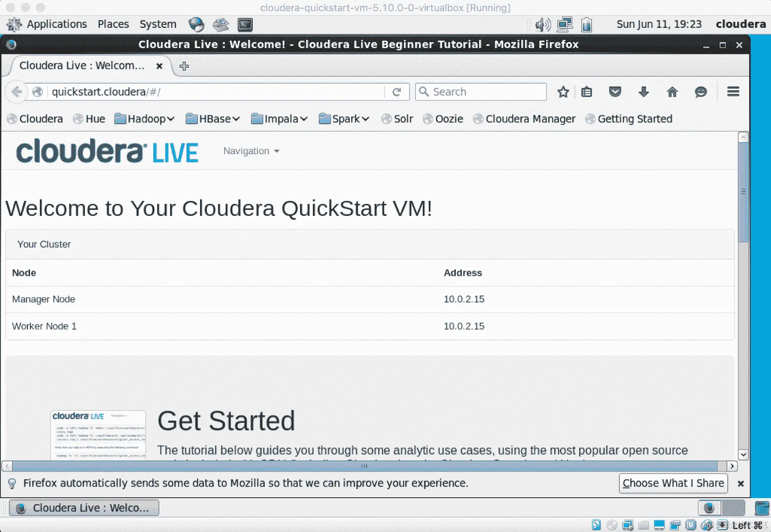Launch mail client from GNOME panel

click(x=221, y=24)
